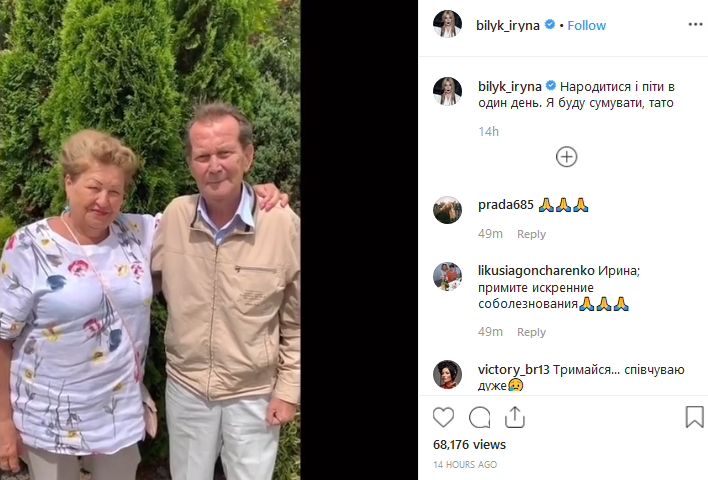Share the post using the share icon
Screen dimensions: 708x480
(x=515, y=417)
